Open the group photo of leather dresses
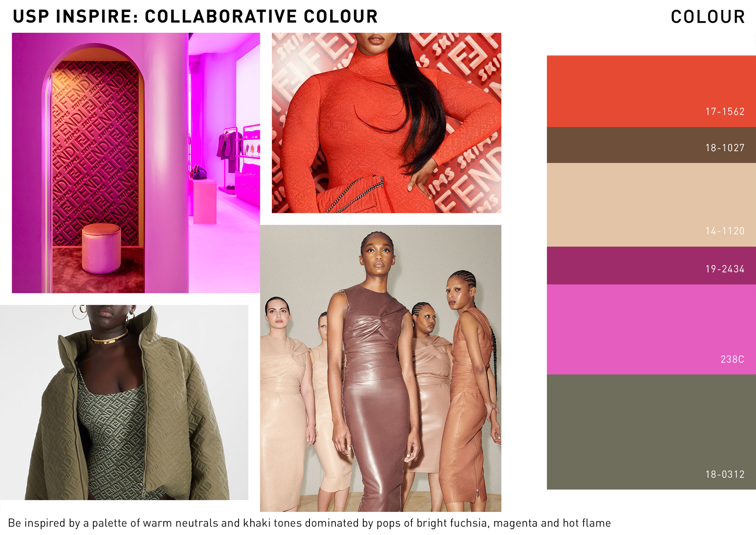The height and width of the screenshot is (535, 756). pyautogui.click(x=381, y=368)
